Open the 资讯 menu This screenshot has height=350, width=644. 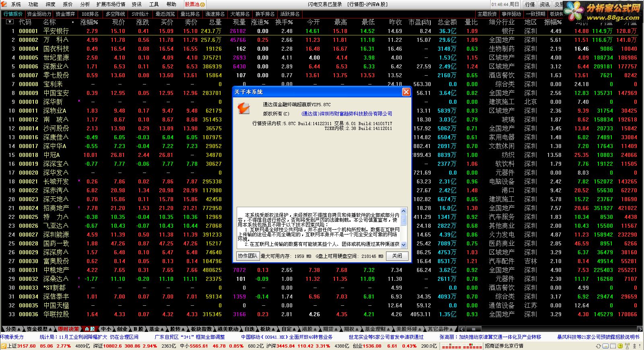(x=137, y=4)
